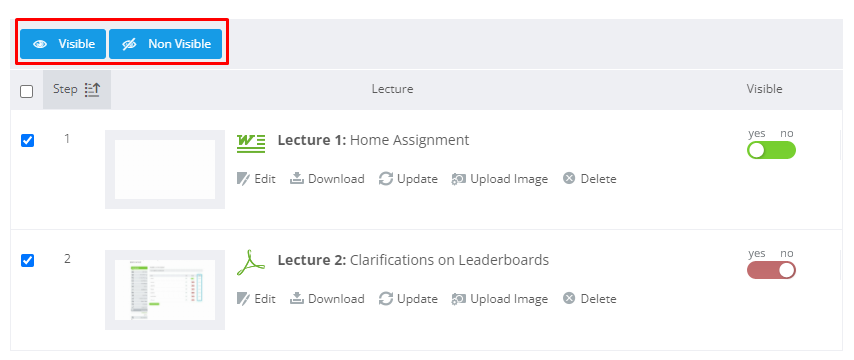The height and width of the screenshot is (360, 854).
Task: Click the Non Visible button
Action: (x=166, y=44)
